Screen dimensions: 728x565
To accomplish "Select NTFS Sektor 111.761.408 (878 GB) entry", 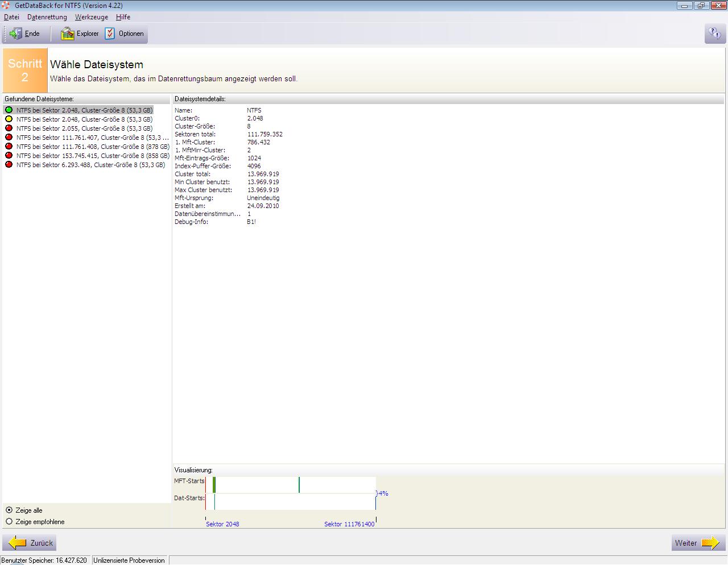I will coord(86,147).
